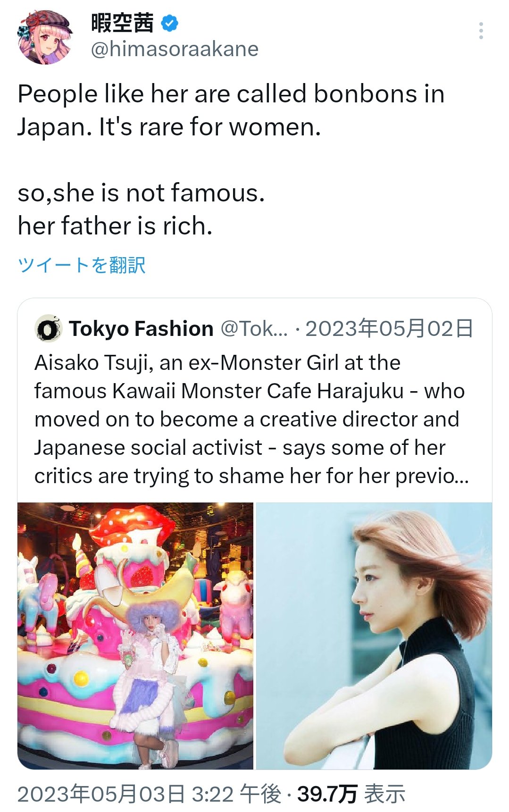Open the Tokyo Fashion account name

pyautogui.click(x=141, y=329)
